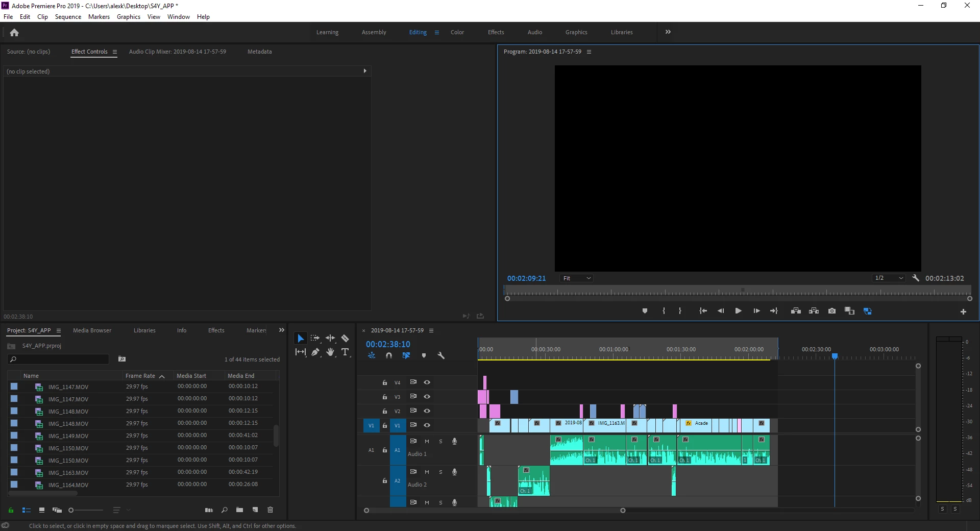Select the Type tool

pos(345,352)
